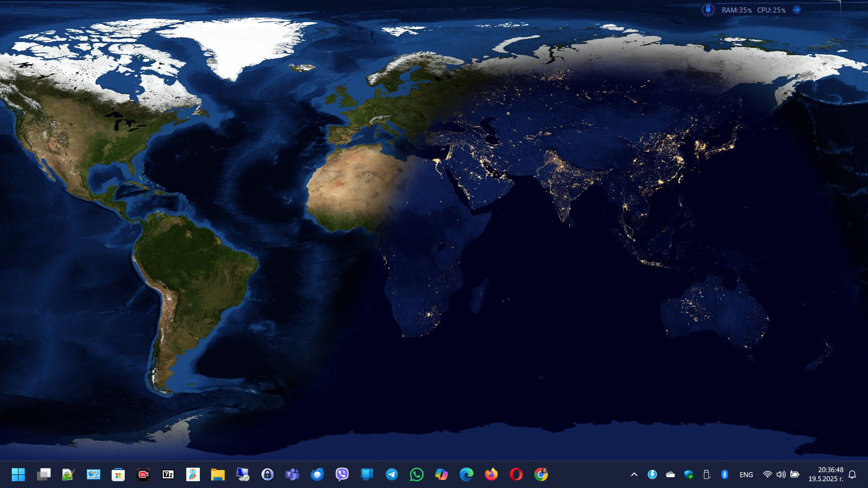Screen dimensions: 868x488
Task: Click Safely Remove Hardware USB icon
Action: point(707,474)
